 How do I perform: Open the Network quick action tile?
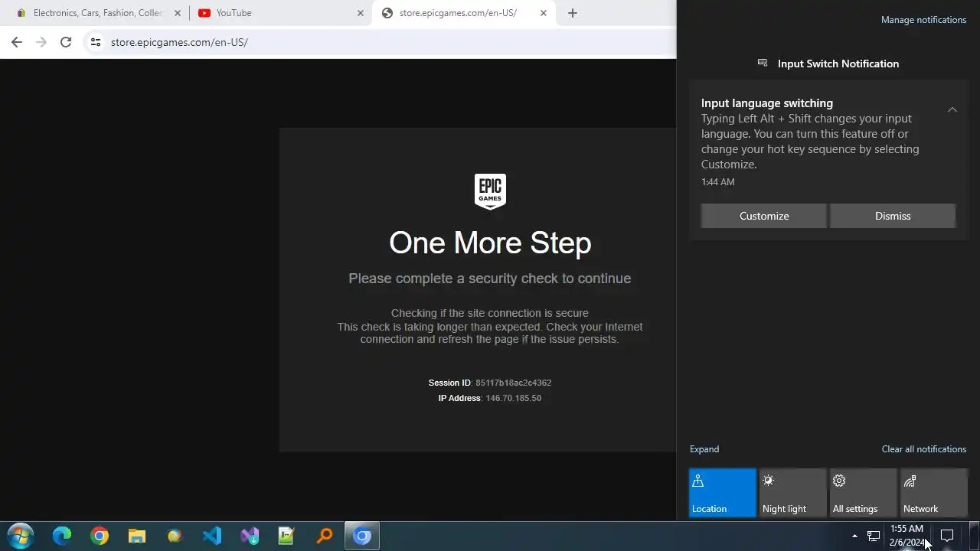(x=933, y=493)
